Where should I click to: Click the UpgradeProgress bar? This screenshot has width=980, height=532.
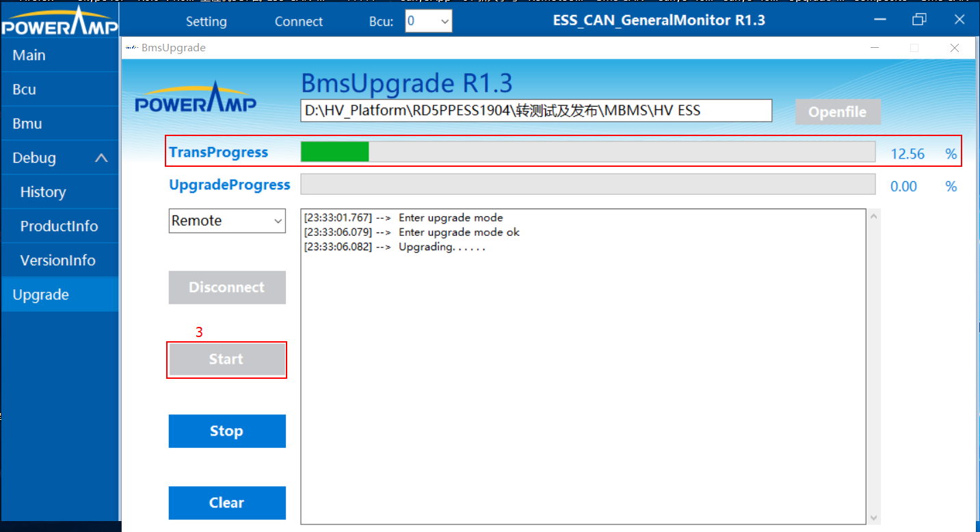point(588,185)
